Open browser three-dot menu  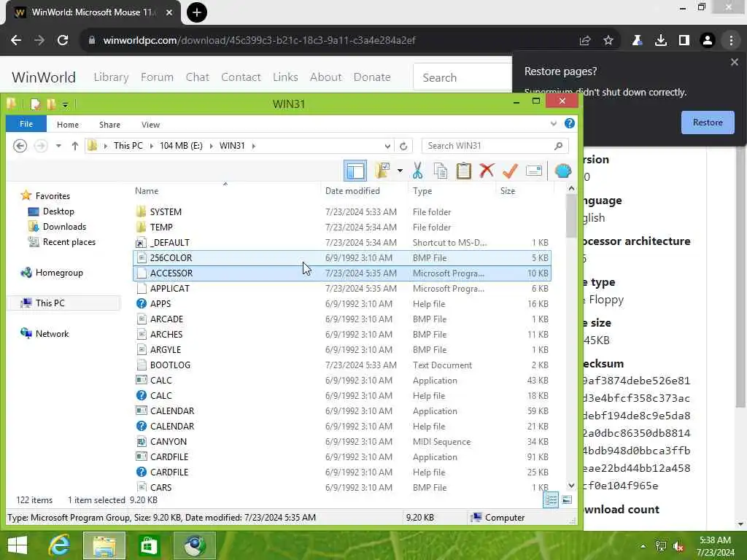[731, 41]
